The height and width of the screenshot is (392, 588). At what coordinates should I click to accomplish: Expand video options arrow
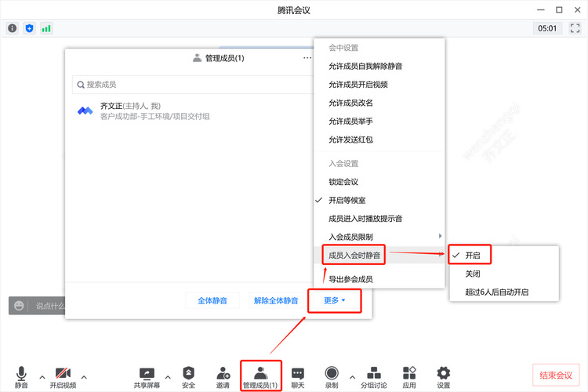[x=84, y=377]
